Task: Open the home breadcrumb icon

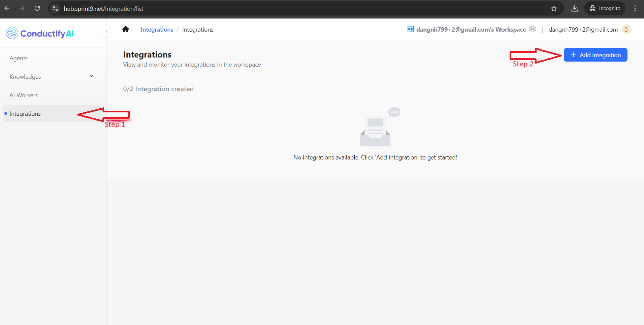Action: 125,29
